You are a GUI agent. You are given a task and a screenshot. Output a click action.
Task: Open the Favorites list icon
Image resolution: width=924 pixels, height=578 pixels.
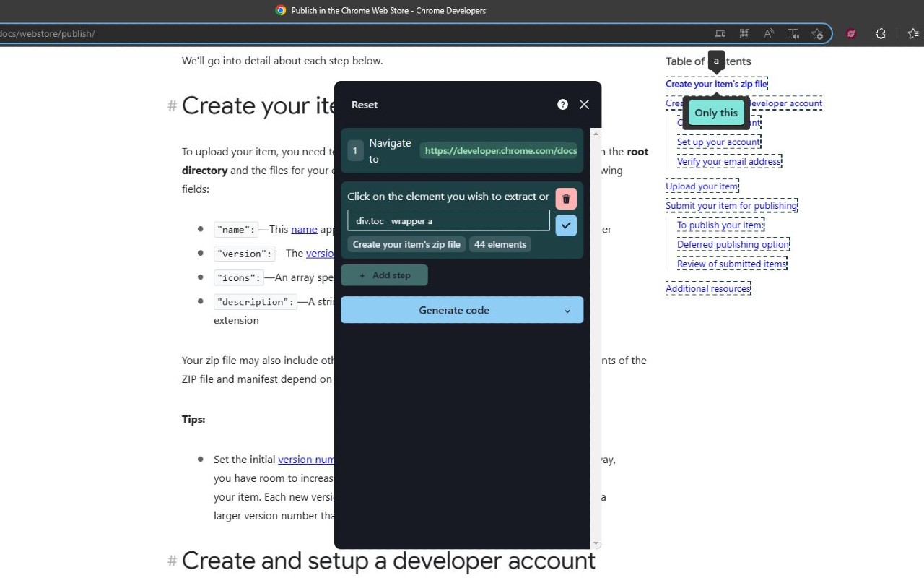click(x=913, y=33)
